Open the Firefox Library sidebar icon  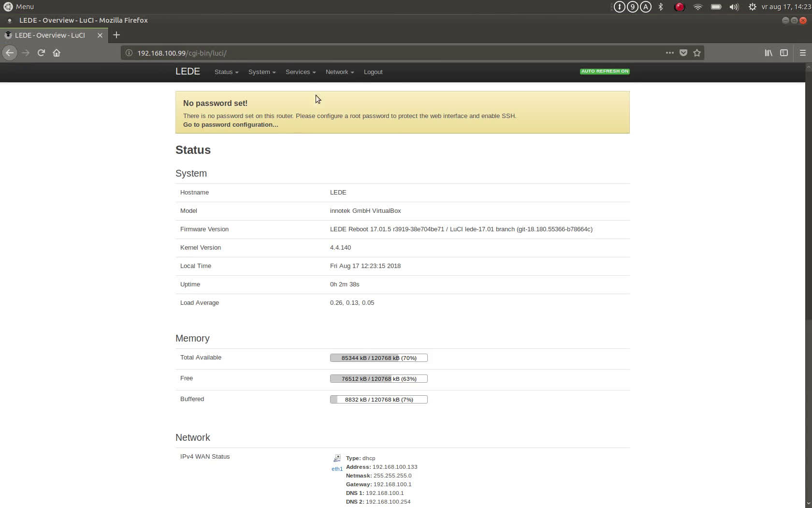point(768,53)
